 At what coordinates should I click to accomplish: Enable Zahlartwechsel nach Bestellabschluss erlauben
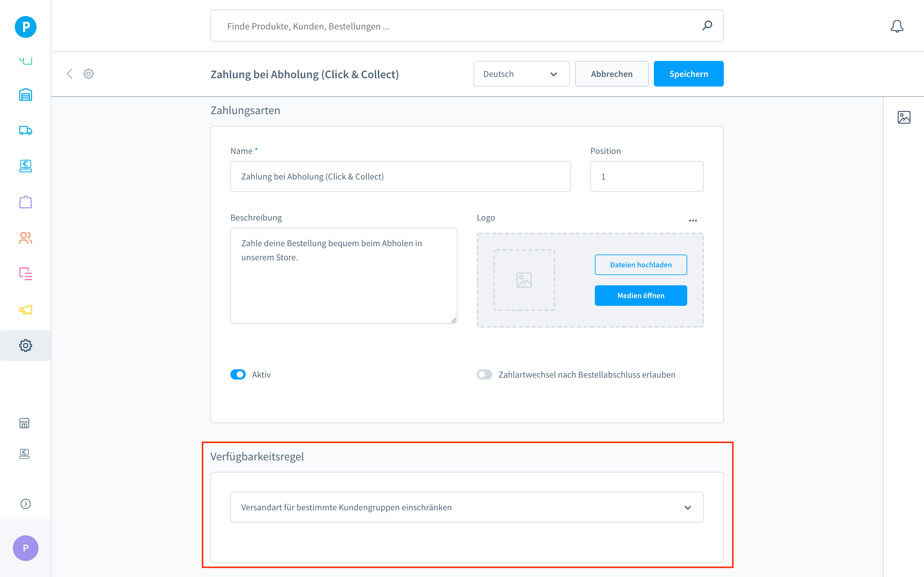tap(484, 374)
